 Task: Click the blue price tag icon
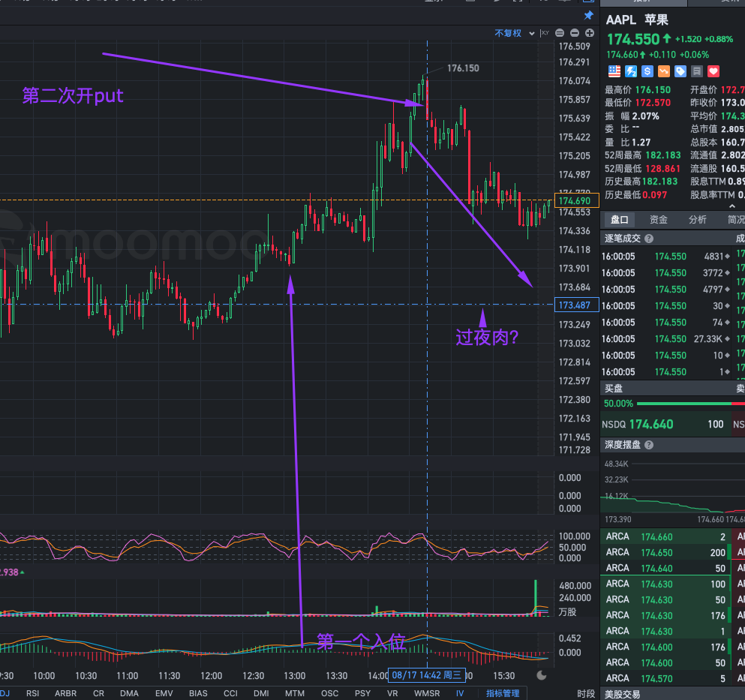coord(680,71)
